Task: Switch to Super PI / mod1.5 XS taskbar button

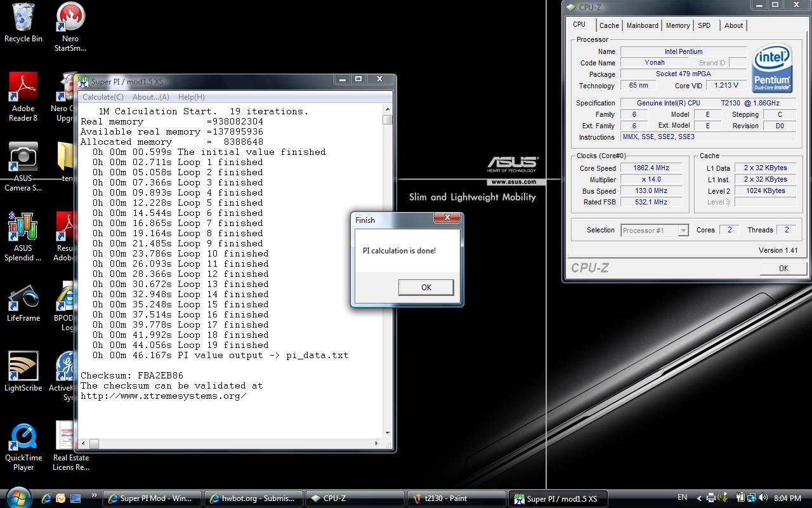Action: pos(558,498)
